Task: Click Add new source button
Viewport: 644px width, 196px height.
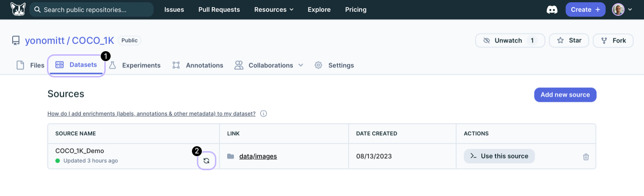Action: point(565,95)
